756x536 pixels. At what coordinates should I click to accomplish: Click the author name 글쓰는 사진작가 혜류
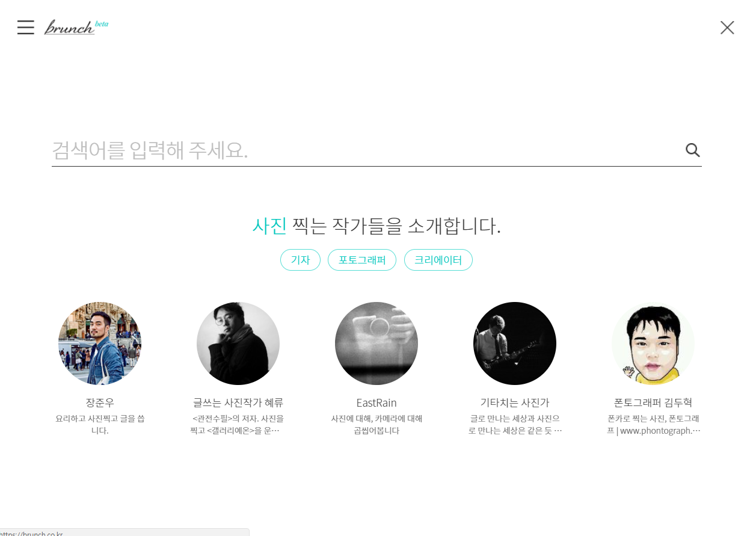coord(238,402)
